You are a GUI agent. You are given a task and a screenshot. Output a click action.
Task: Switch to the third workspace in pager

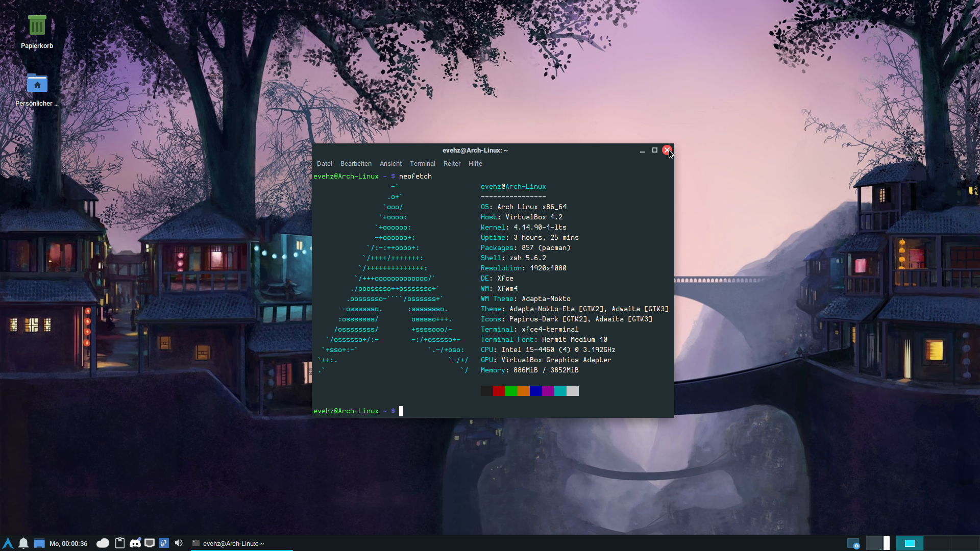click(965, 543)
